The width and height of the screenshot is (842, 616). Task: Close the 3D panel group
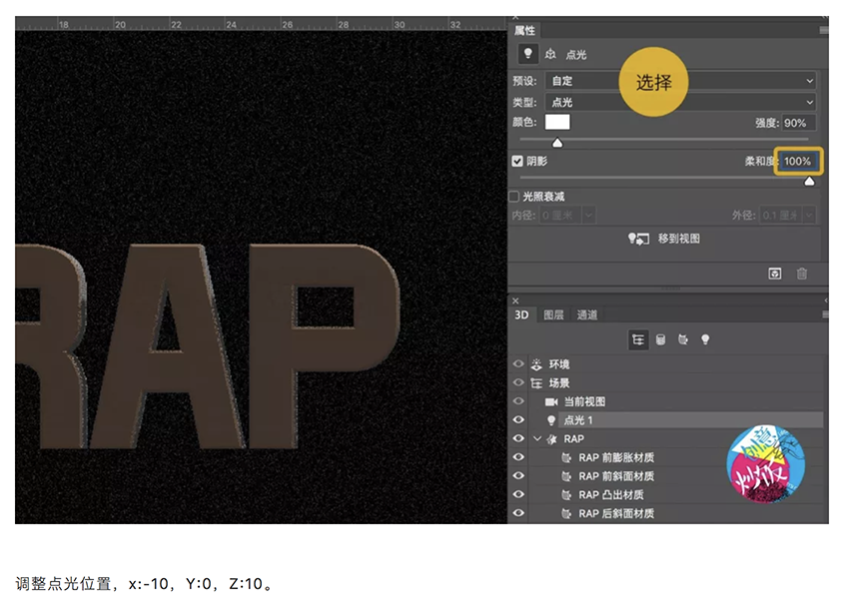pyautogui.click(x=515, y=302)
